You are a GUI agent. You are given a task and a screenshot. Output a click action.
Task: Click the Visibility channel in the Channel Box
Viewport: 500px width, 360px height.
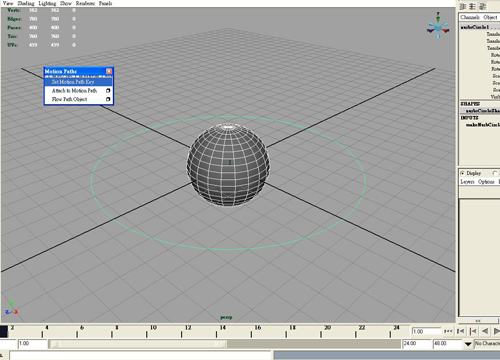pyautogui.click(x=495, y=97)
